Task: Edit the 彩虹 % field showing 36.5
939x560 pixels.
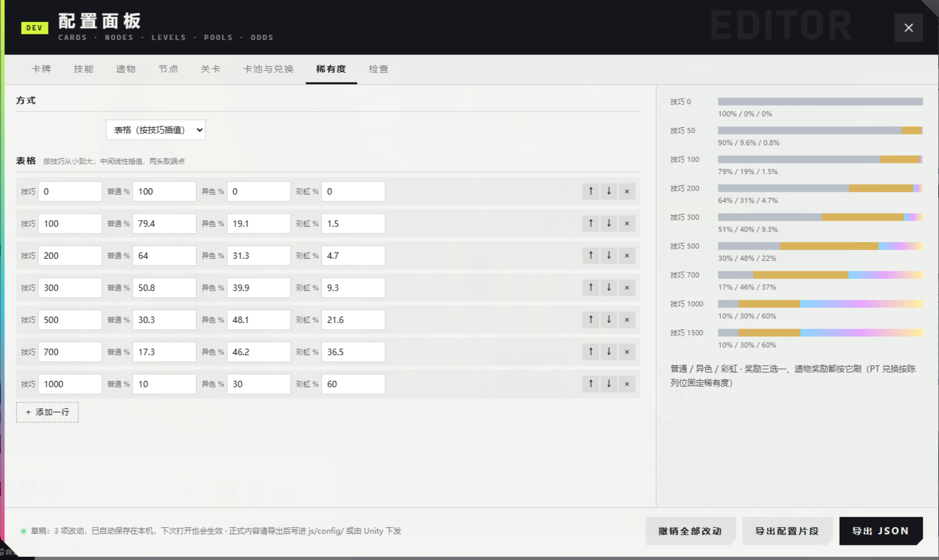Action: click(353, 352)
